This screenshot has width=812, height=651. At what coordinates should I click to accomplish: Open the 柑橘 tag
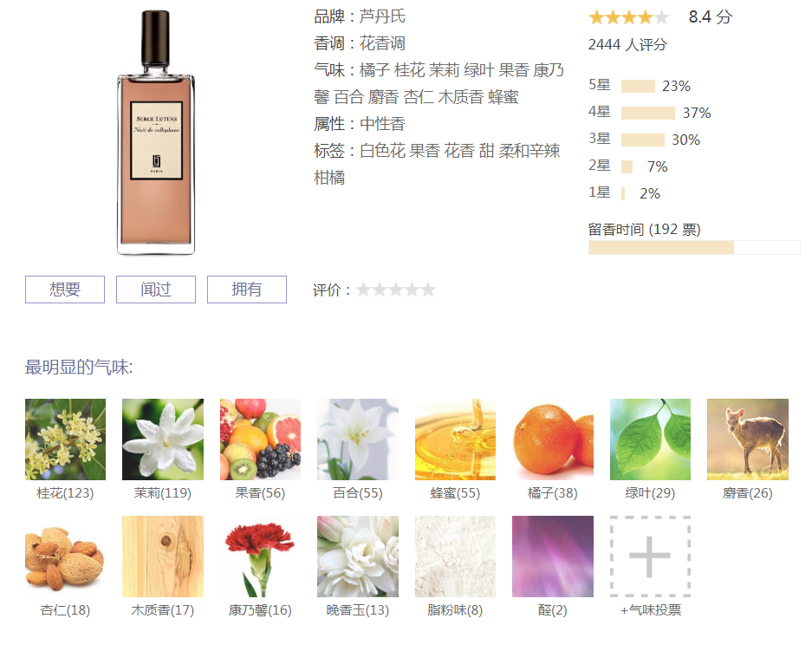[329, 178]
